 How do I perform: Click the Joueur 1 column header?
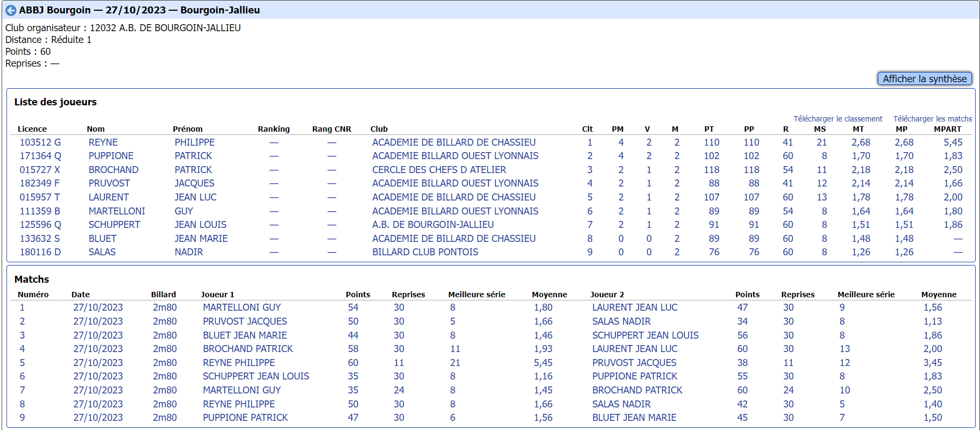point(217,295)
